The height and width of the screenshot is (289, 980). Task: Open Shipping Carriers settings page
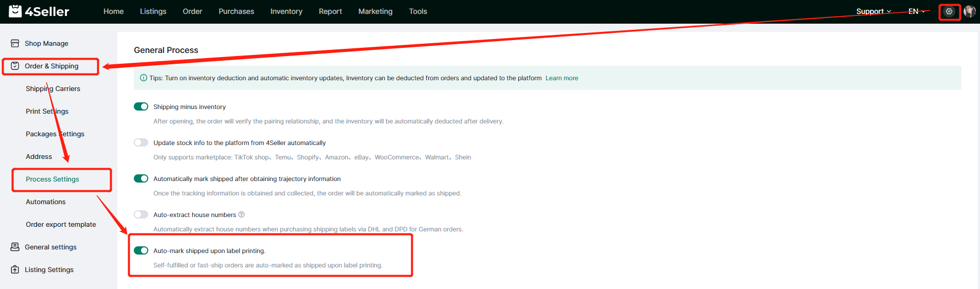[53, 89]
